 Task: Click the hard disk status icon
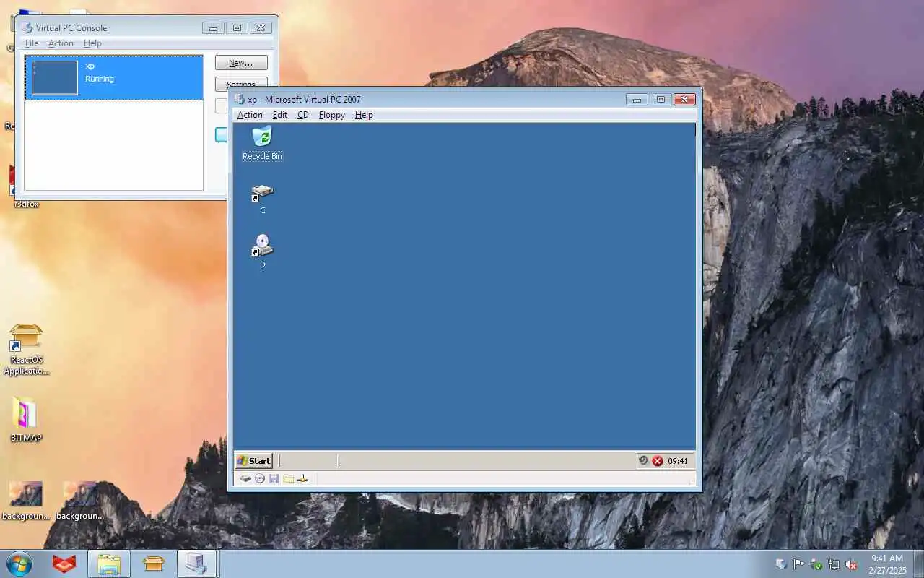pyautogui.click(x=245, y=479)
